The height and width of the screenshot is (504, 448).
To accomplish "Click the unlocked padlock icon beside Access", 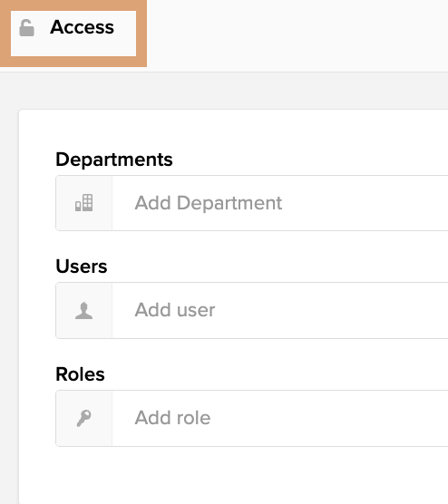I will coord(26,27).
